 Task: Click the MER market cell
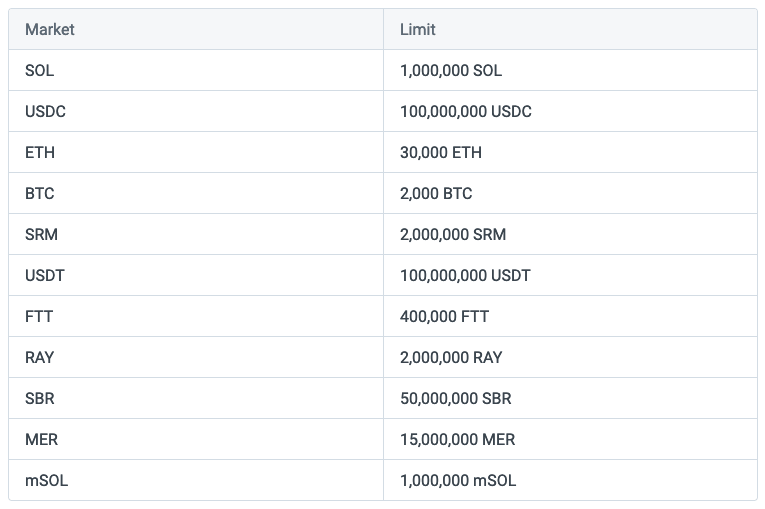coord(196,439)
